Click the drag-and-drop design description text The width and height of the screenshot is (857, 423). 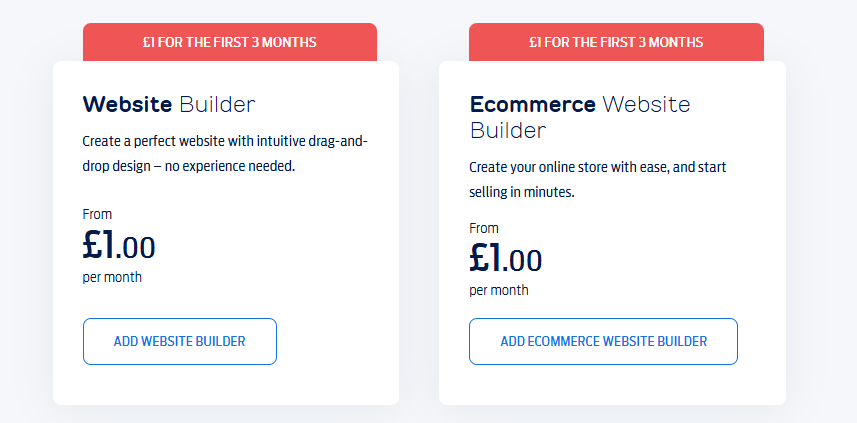[226, 154]
